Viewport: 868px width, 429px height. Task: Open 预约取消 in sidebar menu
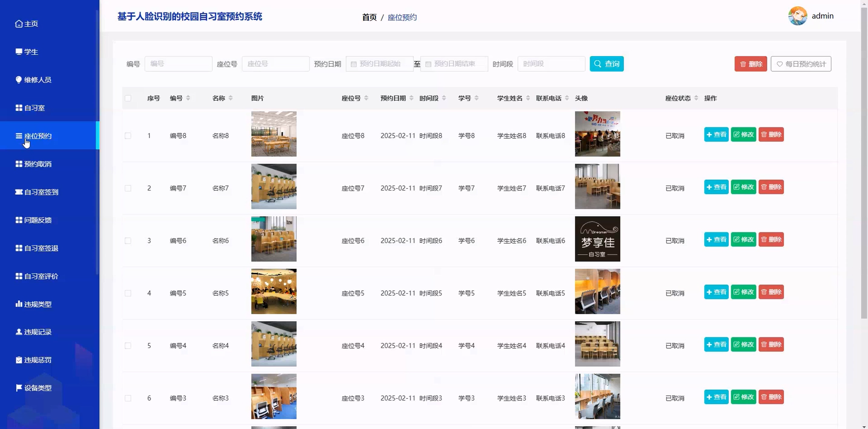tap(38, 164)
